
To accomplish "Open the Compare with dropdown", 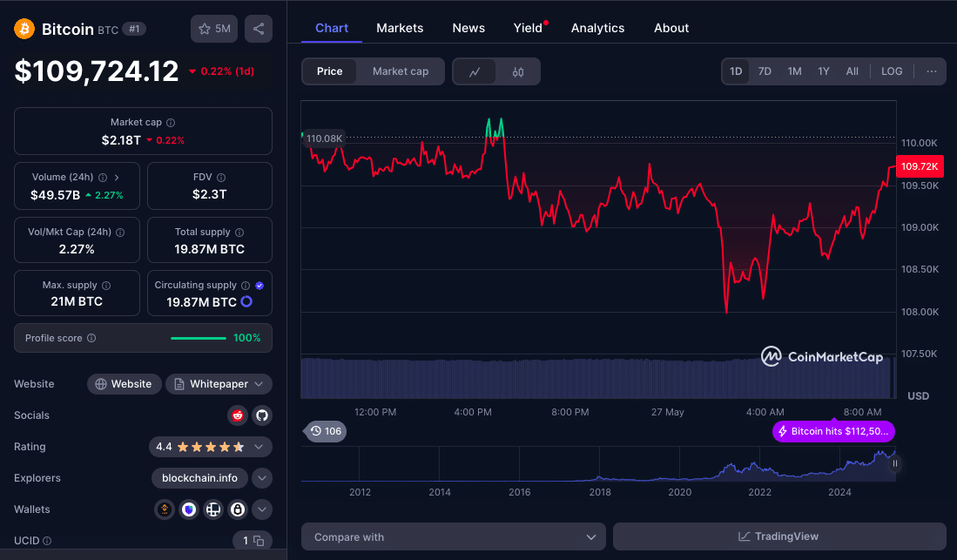I will tap(454, 536).
